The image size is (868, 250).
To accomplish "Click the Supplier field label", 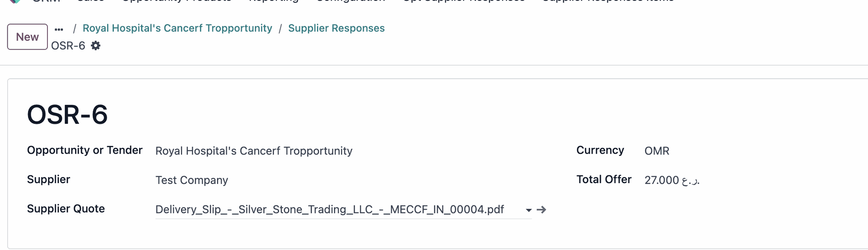I will (48, 179).
